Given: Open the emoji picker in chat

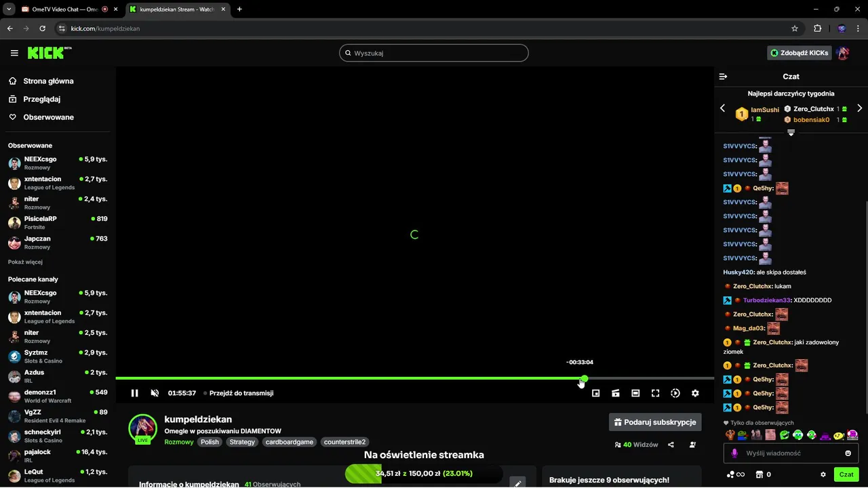Looking at the screenshot, I should (848, 453).
